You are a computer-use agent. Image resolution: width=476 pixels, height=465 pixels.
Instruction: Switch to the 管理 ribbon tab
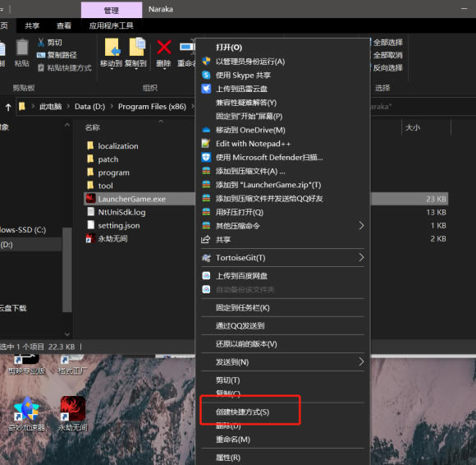point(112,10)
